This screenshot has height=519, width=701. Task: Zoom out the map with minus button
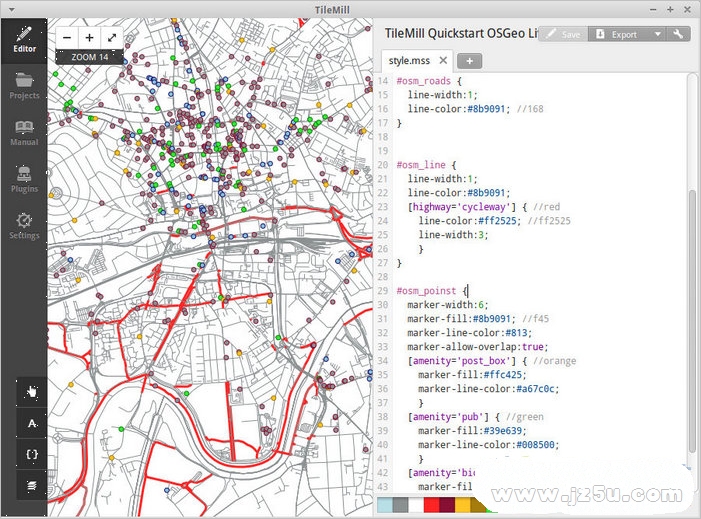(x=67, y=38)
